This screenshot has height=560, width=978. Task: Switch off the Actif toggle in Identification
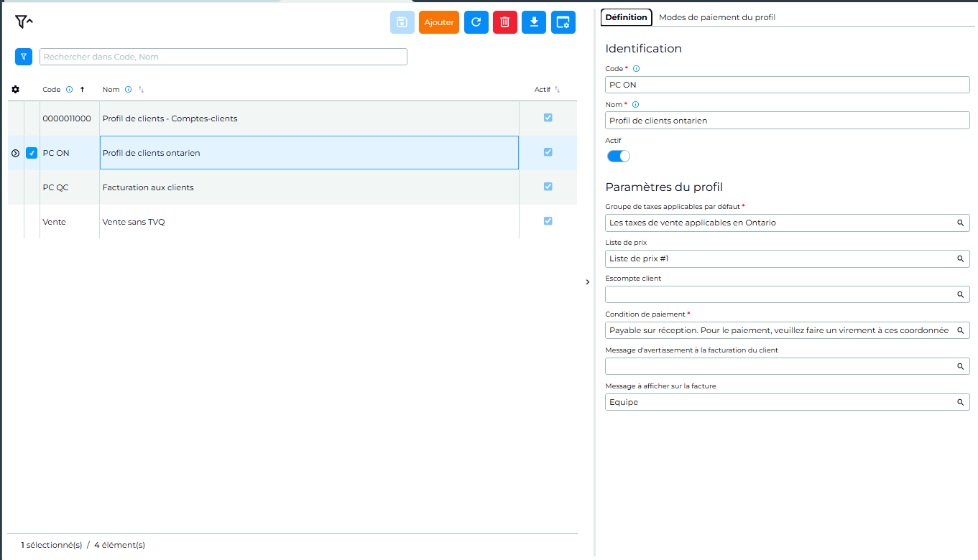pos(619,156)
